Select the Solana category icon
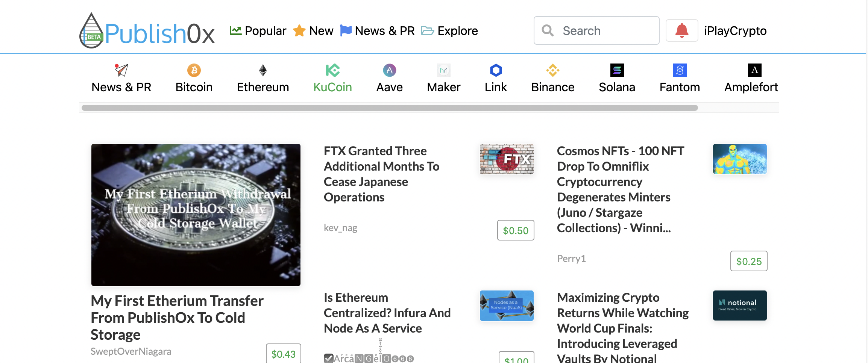 click(617, 70)
